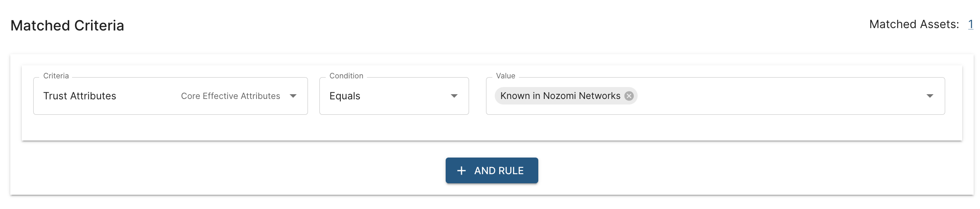Click the AND RULE button text
This screenshot has height=209, width=980.
[x=499, y=171]
